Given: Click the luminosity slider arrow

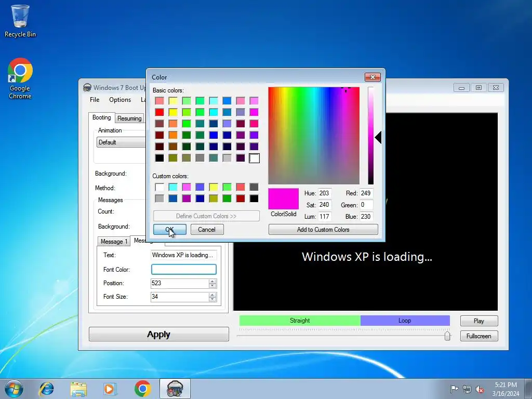Looking at the screenshot, I should (x=378, y=137).
